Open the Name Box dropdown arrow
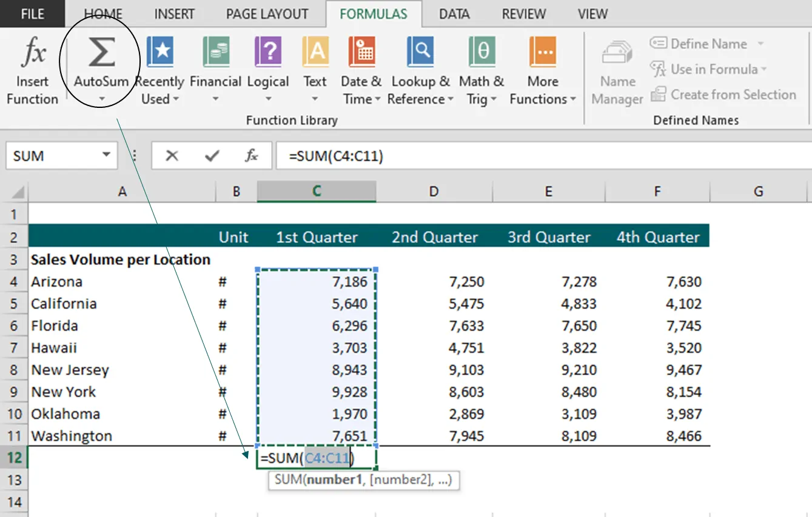 click(x=107, y=155)
